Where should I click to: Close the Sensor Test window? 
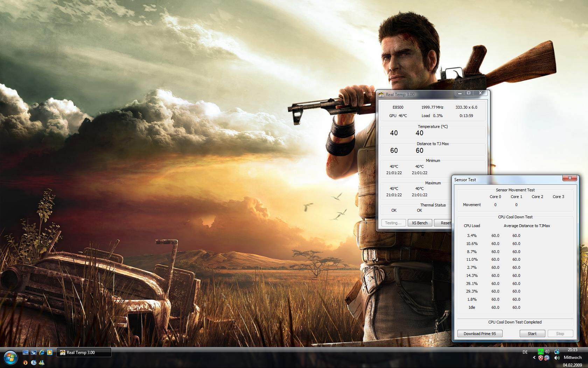570,178
